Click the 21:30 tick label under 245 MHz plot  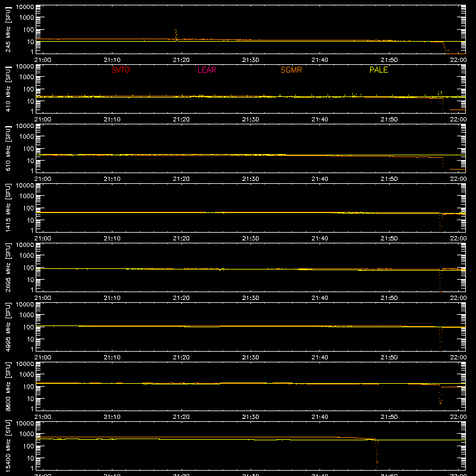pos(250,60)
